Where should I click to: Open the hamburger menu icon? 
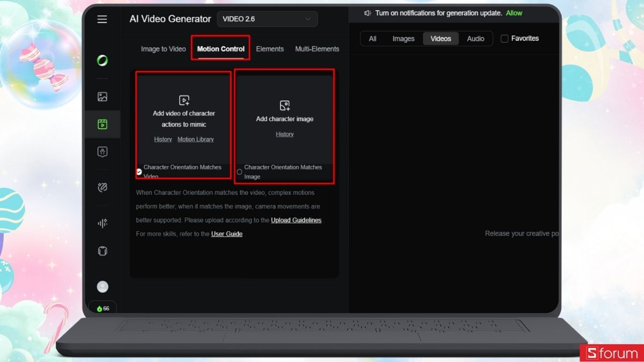tap(102, 19)
